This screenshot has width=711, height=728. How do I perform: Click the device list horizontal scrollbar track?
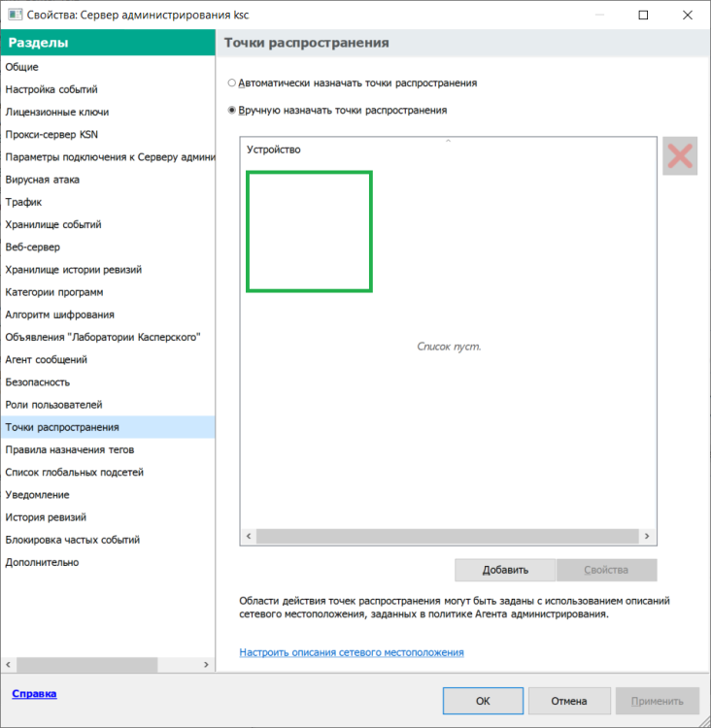click(448, 536)
